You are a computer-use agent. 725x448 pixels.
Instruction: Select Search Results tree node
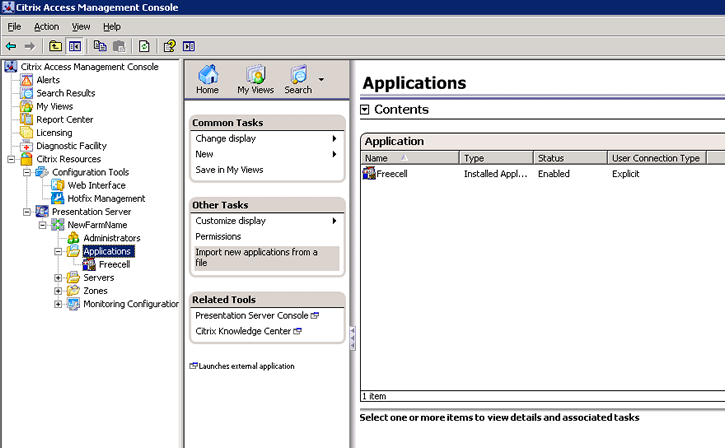pos(66,93)
